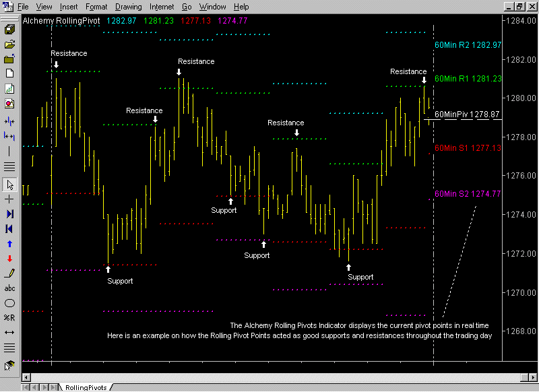Screen dimensions: 539x392
Task: Go to previous workspace tab arrow
Action: 35,387
